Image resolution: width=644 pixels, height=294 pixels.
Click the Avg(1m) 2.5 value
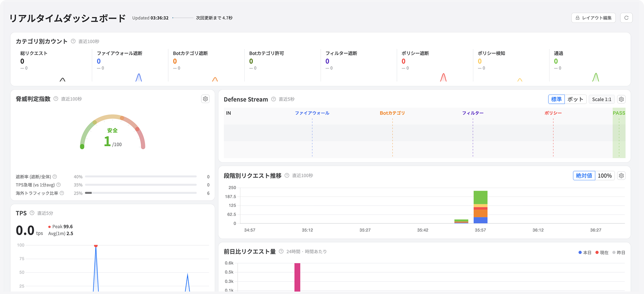[61, 233]
